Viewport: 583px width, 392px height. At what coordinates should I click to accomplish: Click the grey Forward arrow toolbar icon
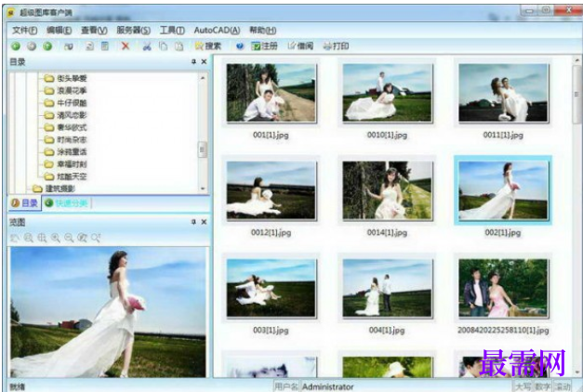click(x=32, y=46)
